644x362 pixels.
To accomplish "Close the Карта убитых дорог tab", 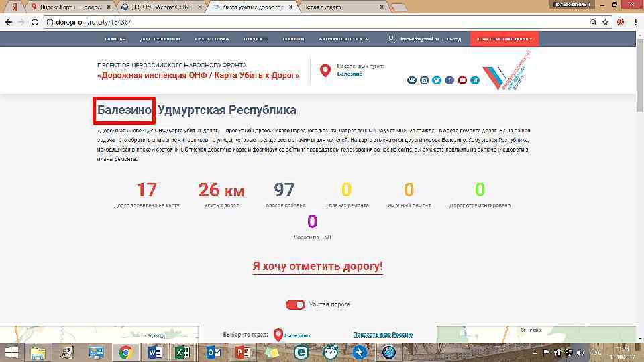I will coord(291,7).
